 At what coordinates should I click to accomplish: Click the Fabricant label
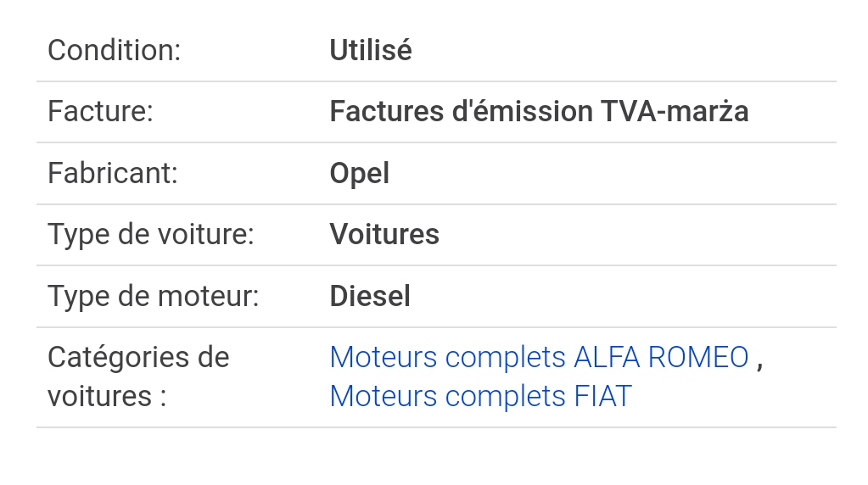pyautogui.click(x=113, y=173)
